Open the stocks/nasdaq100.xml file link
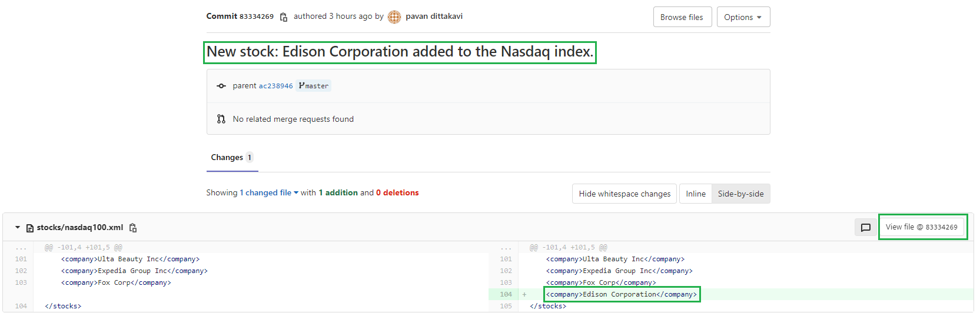 [80, 228]
